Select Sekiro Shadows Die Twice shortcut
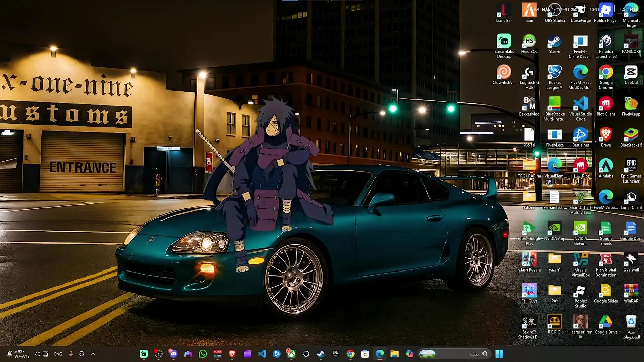 pyautogui.click(x=529, y=327)
